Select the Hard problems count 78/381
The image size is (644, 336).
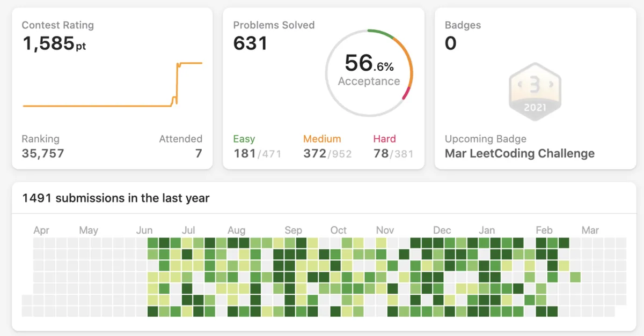coord(392,153)
